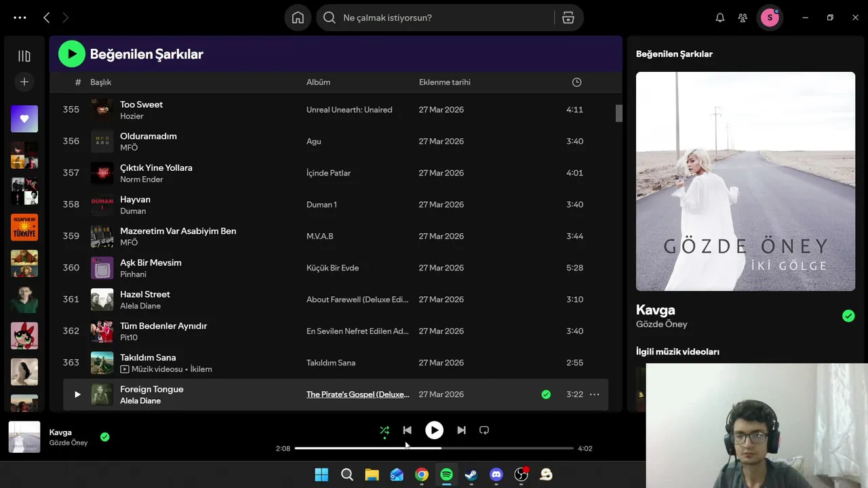Toggle liked checkmark in player bar
This screenshot has width=868, height=488.
(x=105, y=437)
